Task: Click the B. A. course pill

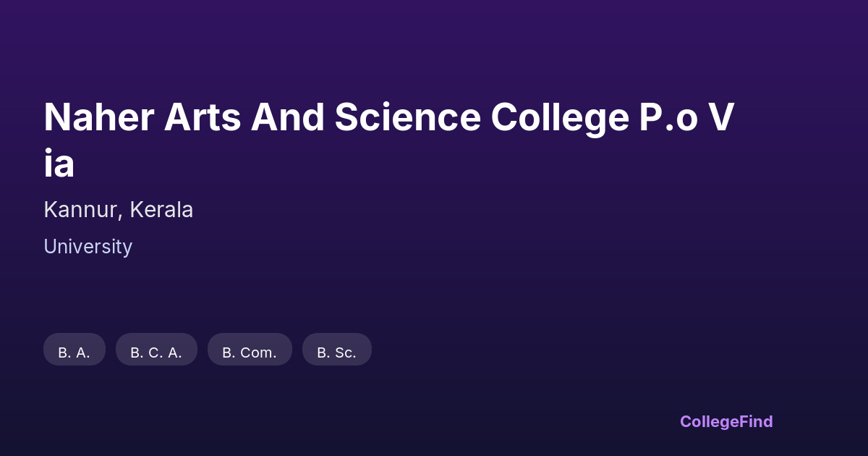Action: pos(75,350)
